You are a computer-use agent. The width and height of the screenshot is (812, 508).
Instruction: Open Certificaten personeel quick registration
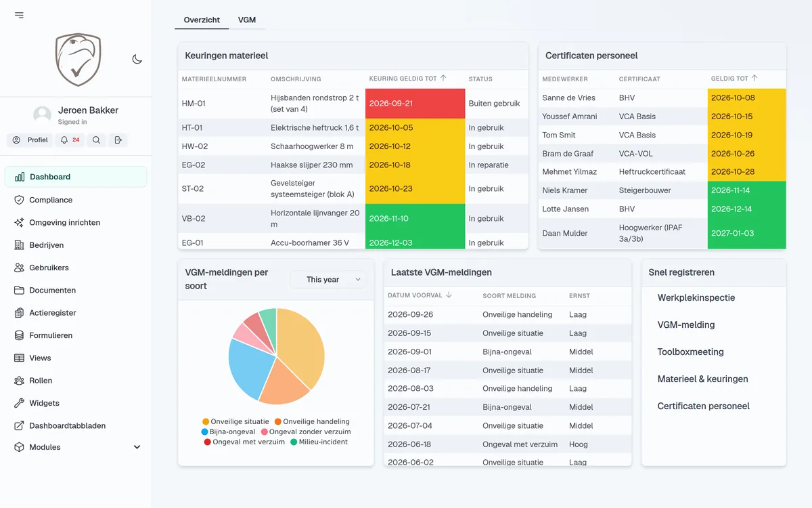click(704, 406)
